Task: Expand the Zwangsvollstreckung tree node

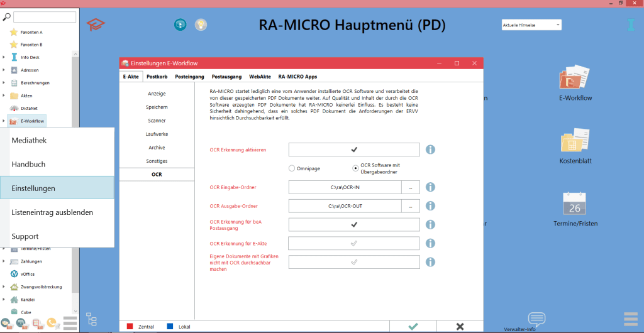Action: coord(4,287)
